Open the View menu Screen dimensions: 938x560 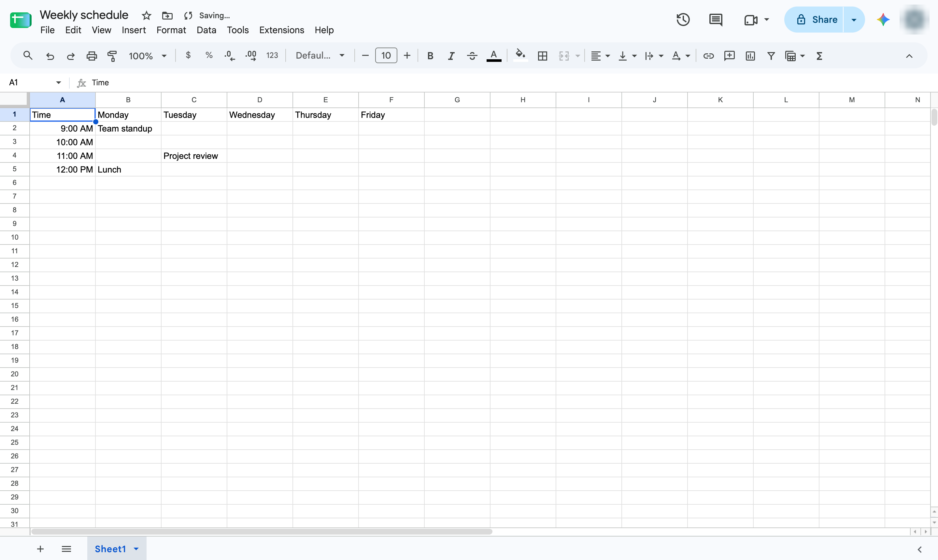pos(101,30)
